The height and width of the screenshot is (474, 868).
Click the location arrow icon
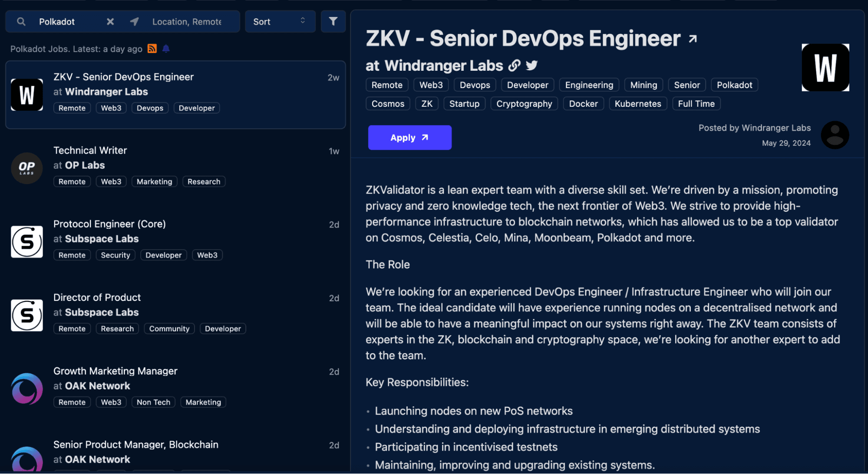[135, 22]
